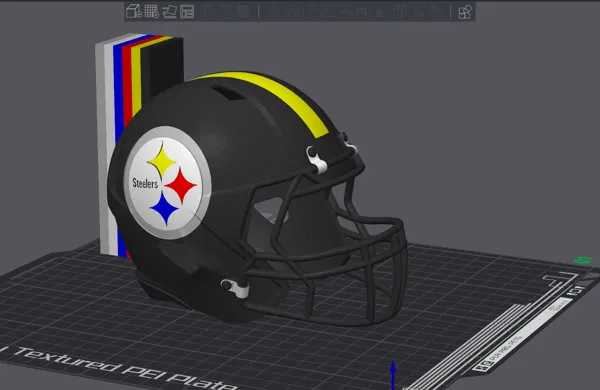
Task: Click the Auto orient toolbar icon
Action: [169, 11]
